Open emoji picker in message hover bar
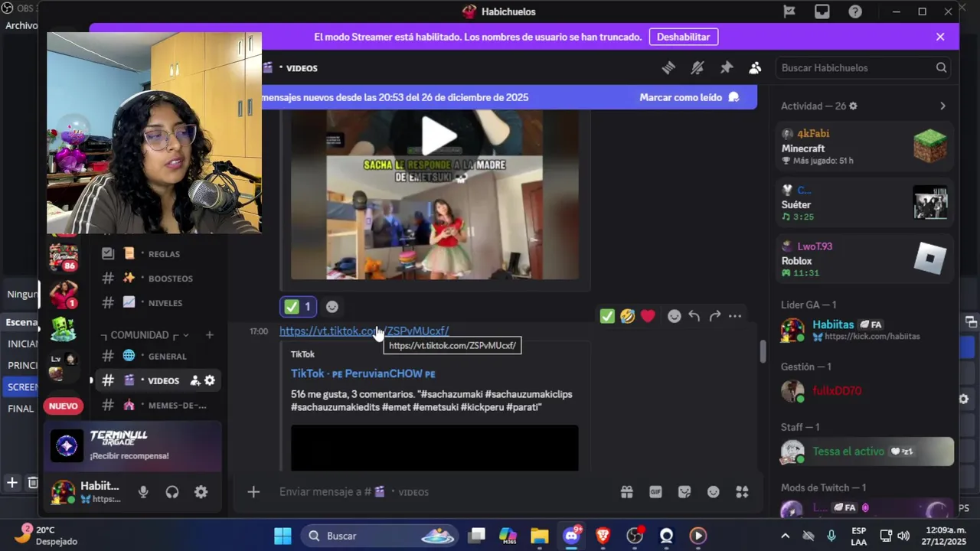Screen dimensions: 980x551 click(674, 316)
